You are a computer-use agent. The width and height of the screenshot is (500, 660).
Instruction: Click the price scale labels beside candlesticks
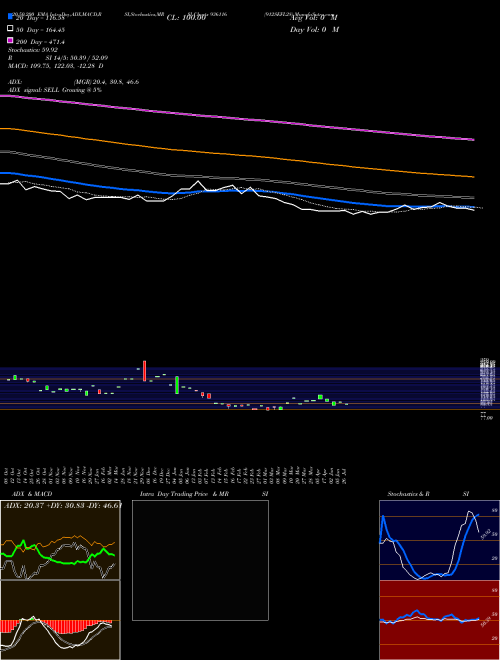click(487, 389)
